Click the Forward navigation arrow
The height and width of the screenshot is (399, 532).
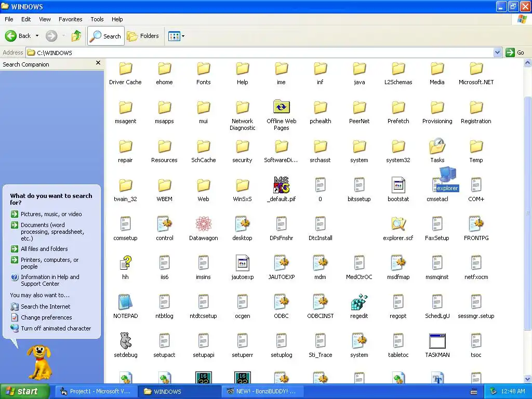point(51,36)
